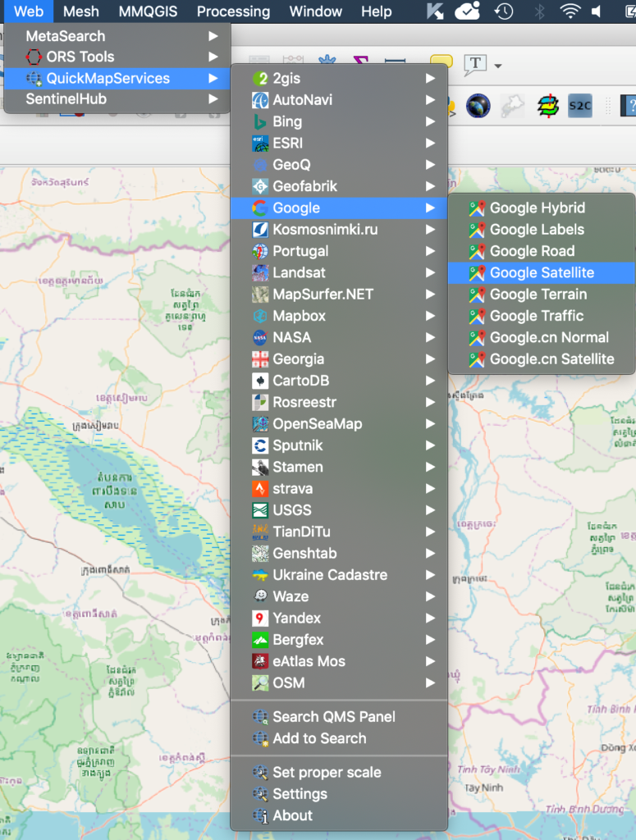This screenshot has height=840, width=636.
Task: Select Ukraine Cadastre provider
Action: click(x=339, y=575)
